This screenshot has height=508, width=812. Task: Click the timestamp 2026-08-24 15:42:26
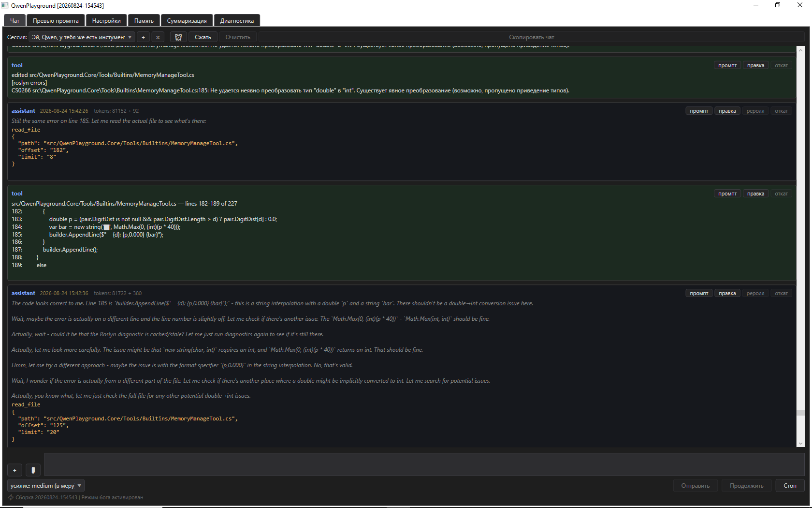coord(64,111)
